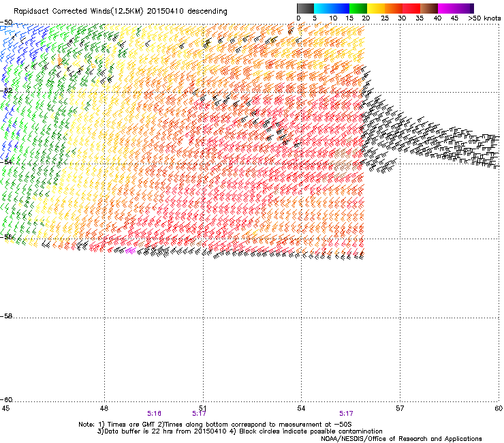504x443 pixels.
Task: Click the '>50 knots' legend label
Action: [x=484, y=18]
